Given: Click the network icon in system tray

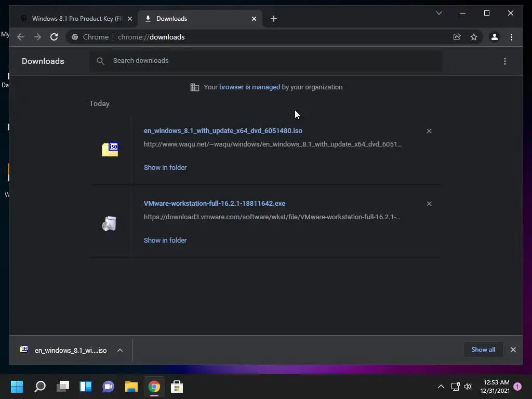Looking at the screenshot, I should point(455,387).
